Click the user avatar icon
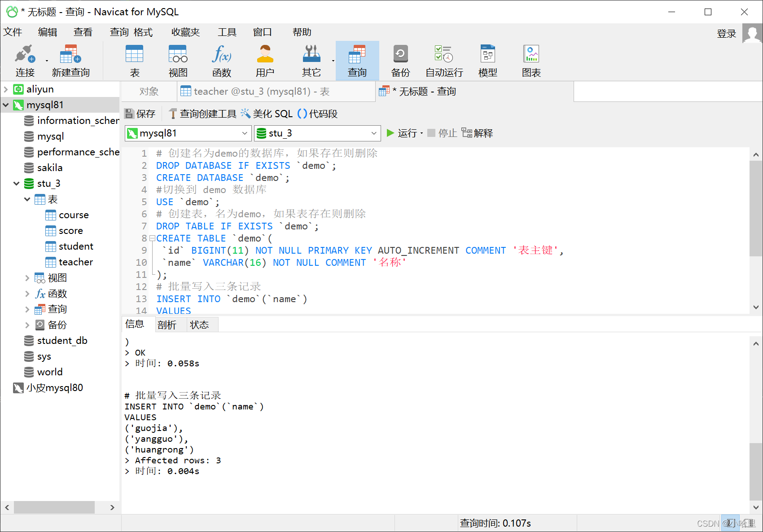 tap(752, 33)
